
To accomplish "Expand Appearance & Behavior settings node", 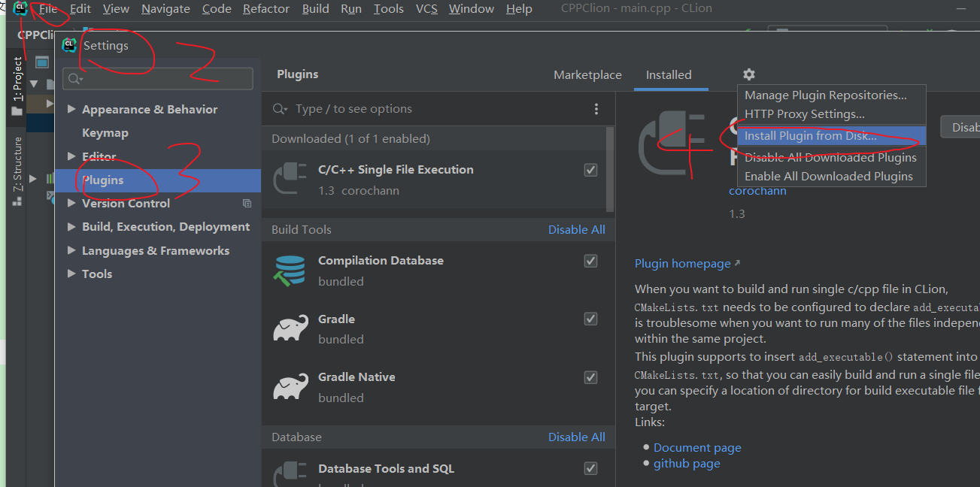I will [x=71, y=109].
